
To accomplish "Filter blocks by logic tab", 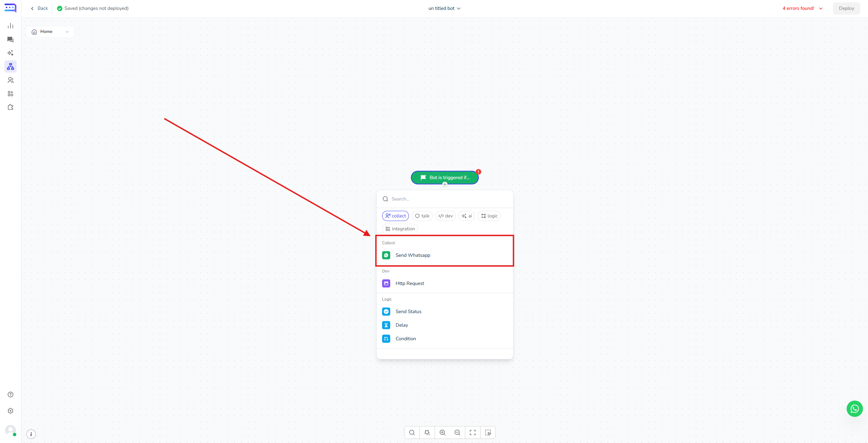I will point(489,216).
